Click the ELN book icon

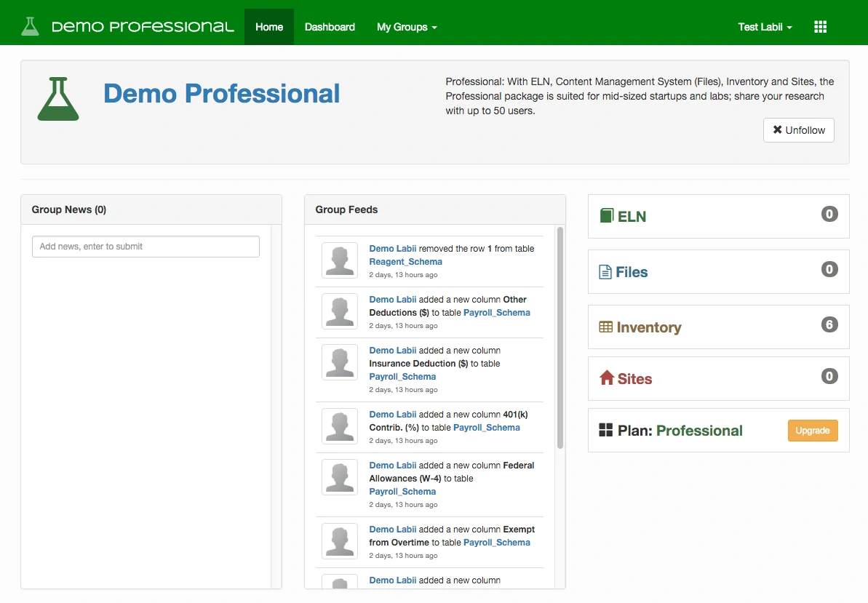coord(606,216)
